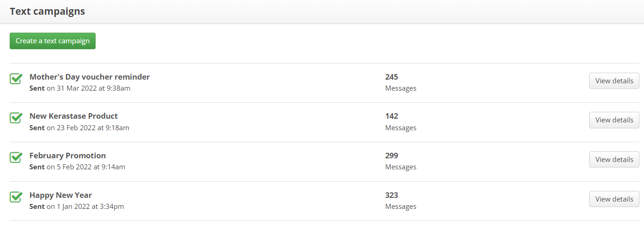Click the green check icon beside New Kerastase Product

tap(16, 118)
